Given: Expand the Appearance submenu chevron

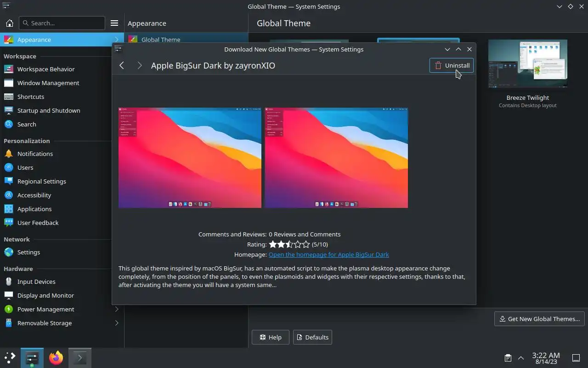Looking at the screenshot, I should coord(117,40).
